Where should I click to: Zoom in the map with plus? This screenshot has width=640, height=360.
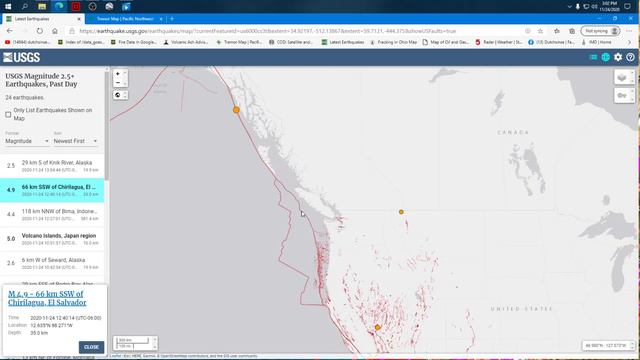click(118, 74)
